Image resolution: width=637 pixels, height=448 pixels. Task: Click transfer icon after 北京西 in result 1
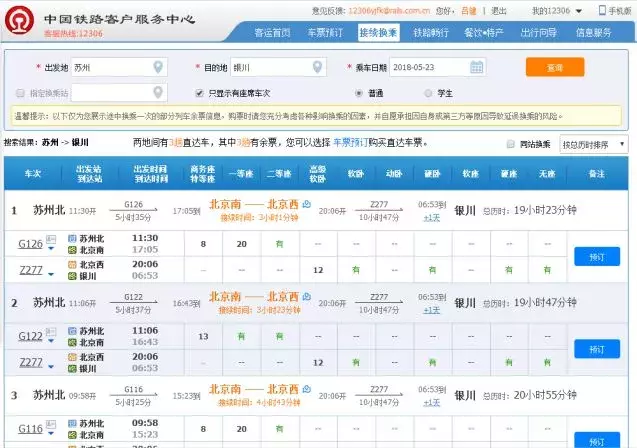307,204
